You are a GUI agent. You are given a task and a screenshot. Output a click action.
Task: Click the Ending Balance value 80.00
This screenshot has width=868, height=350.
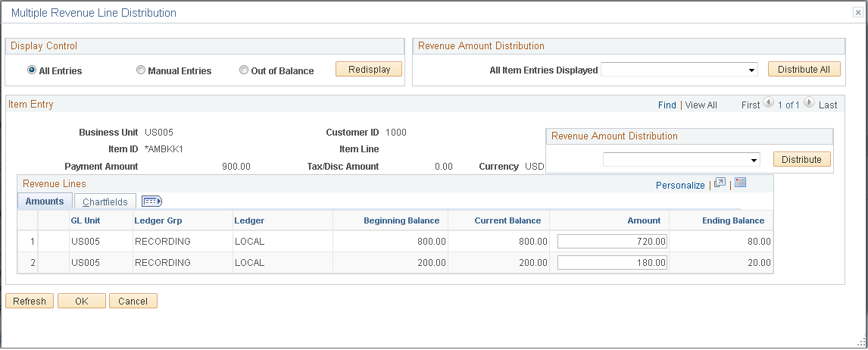(x=759, y=242)
